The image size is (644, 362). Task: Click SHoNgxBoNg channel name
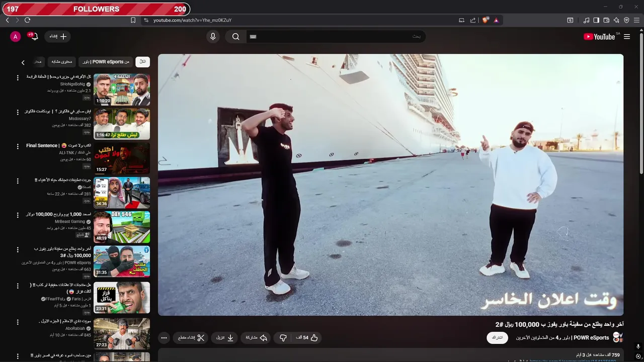pos(73,84)
